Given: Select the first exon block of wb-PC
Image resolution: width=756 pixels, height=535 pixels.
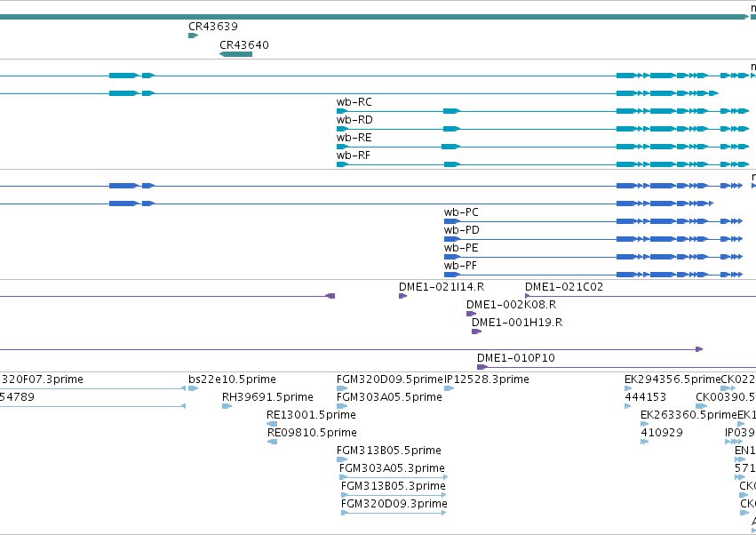Looking at the screenshot, I should pyautogui.click(x=452, y=221).
